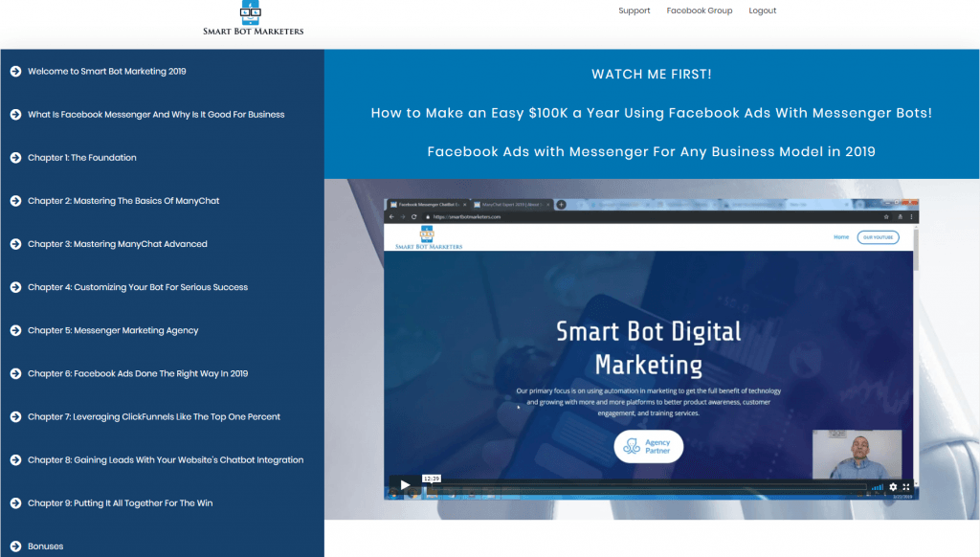Image resolution: width=980 pixels, height=557 pixels.
Task: Click the "Smart Bot Digital Marketing" title in video
Action: [x=649, y=347]
